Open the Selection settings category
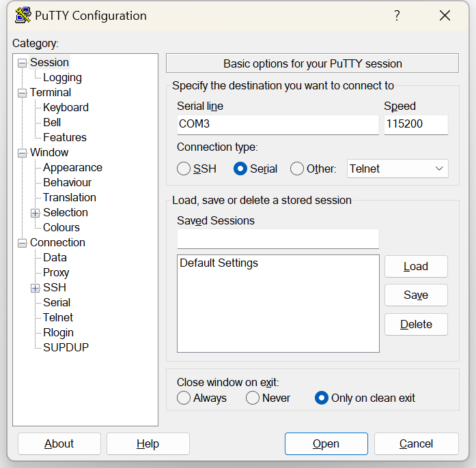 [66, 213]
